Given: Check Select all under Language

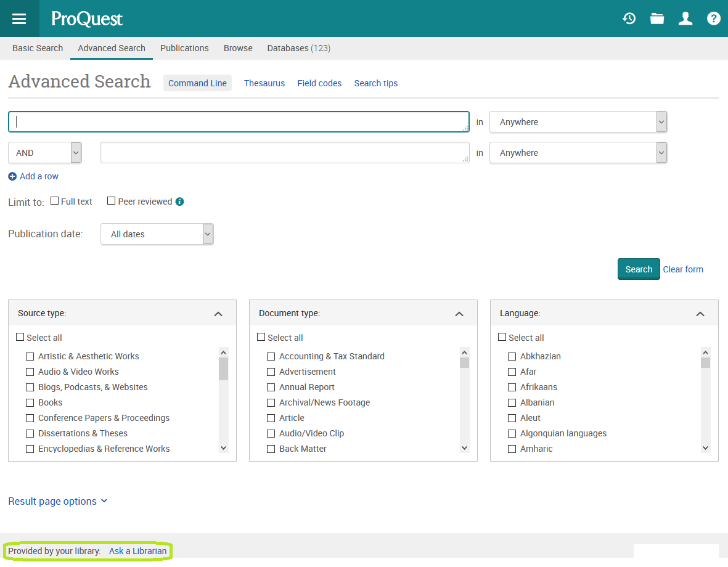Looking at the screenshot, I should tap(502, 337).
